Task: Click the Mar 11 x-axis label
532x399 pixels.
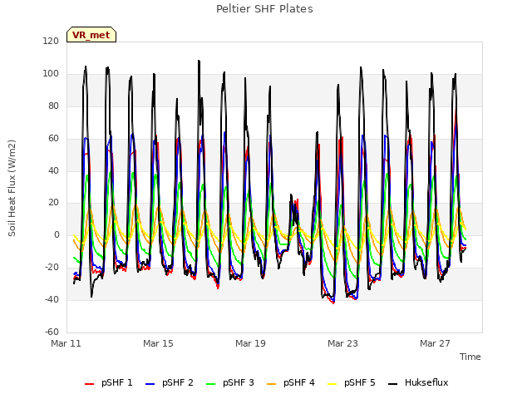Action: point(66,343)
